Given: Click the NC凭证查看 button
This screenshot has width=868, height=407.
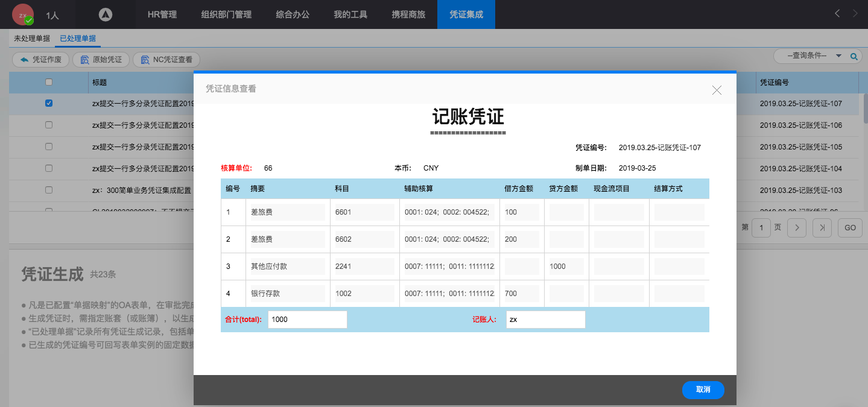Looking at the screenshot, I should click(166, 60).
